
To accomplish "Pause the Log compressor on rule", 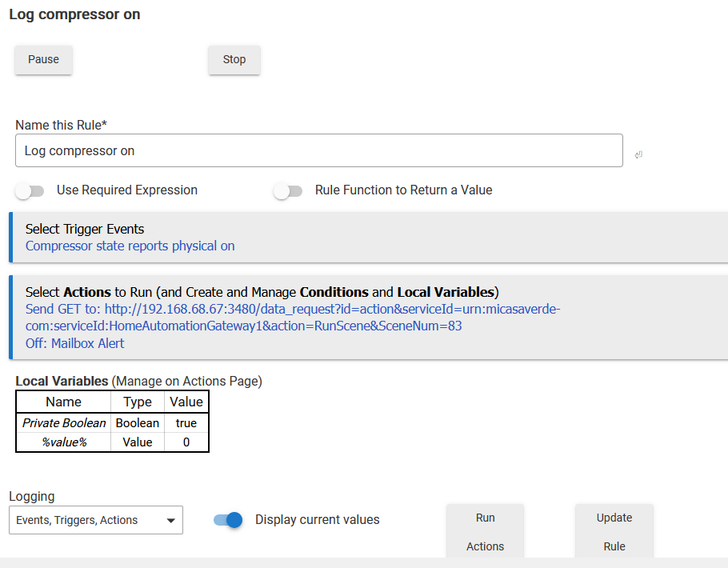I will [x=44, y=60].
